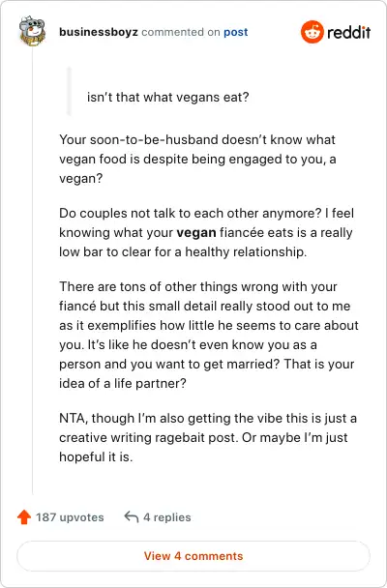Click the reply arrow icon
387x588 pixels.
(132, 517)
